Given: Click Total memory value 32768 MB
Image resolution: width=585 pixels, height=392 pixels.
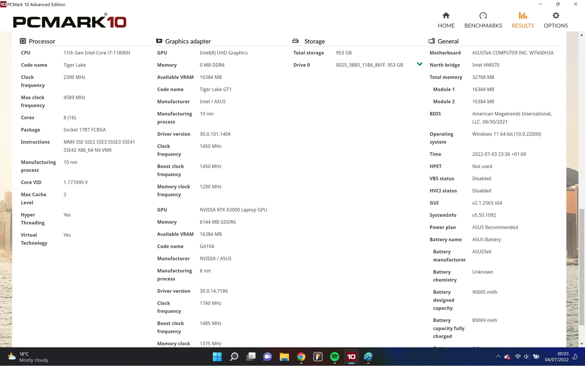Looking at the screenshot, I should pos(483,77).
